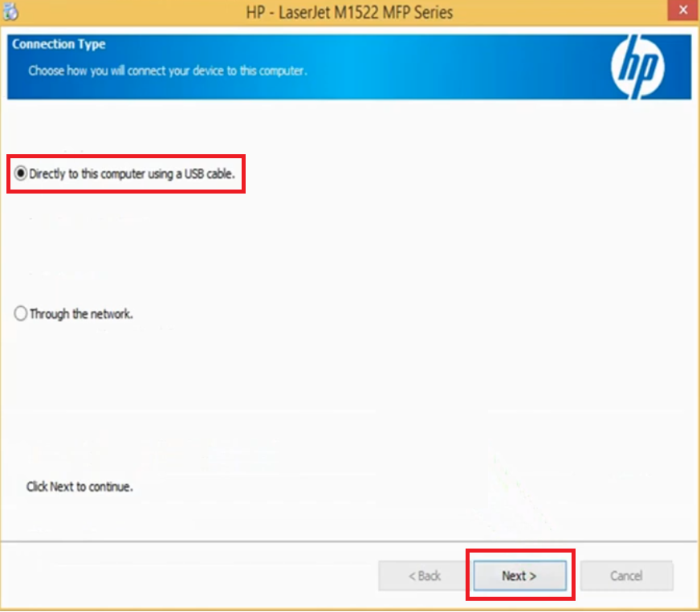700x612 pixels.
Task: Click the Next > button
Action: point(519,576)
